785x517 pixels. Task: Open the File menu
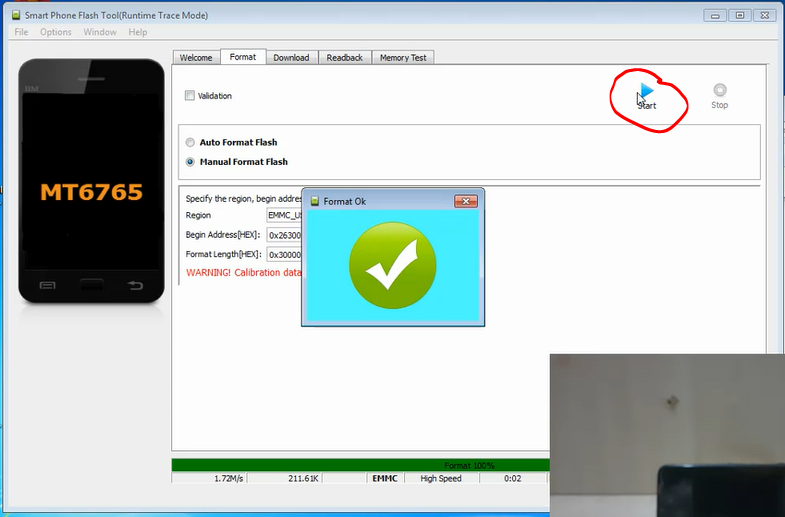tap(21, 32)
